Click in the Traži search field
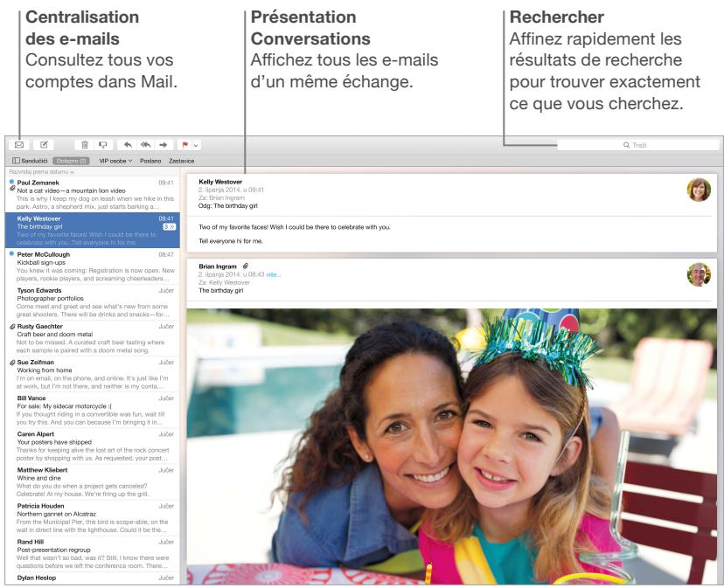Screen dimensions: 724x588 coord(638,145)
